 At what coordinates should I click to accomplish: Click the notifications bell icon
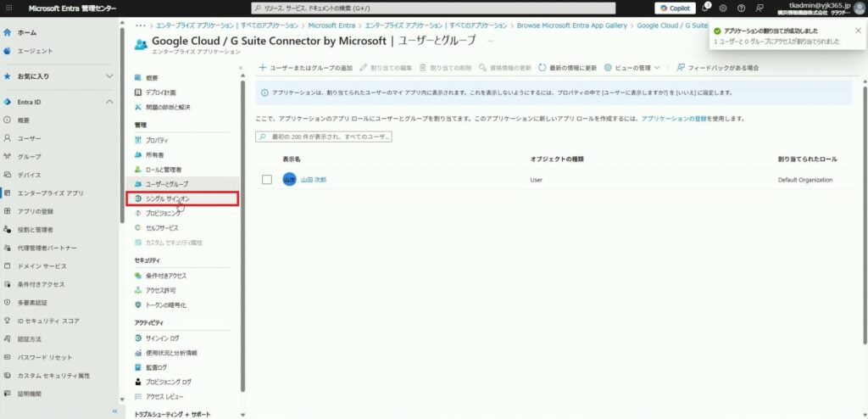click(706, 8)
